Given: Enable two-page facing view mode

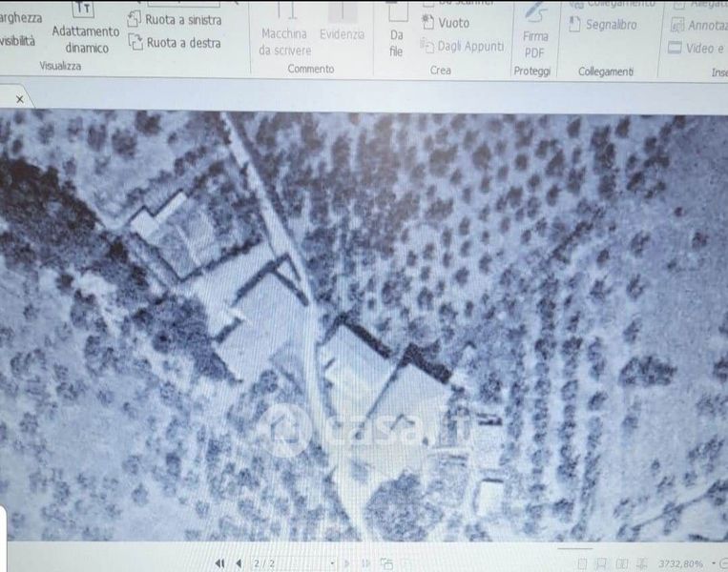Looking at the screenshot, I should tap(621, 563).
